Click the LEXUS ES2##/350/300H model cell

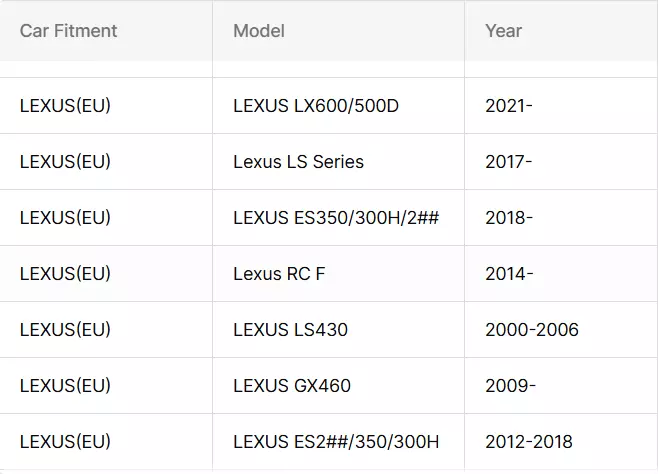tap(336, 442)
